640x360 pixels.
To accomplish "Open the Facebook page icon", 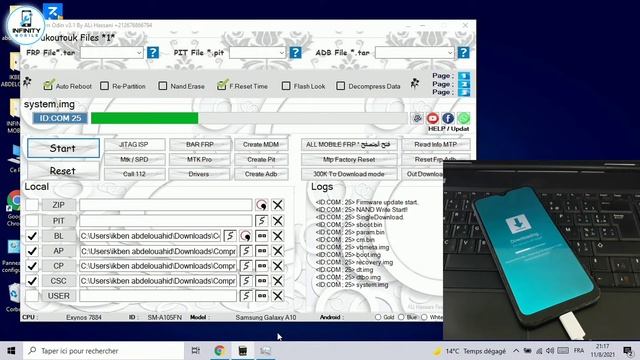I will 448,118.
